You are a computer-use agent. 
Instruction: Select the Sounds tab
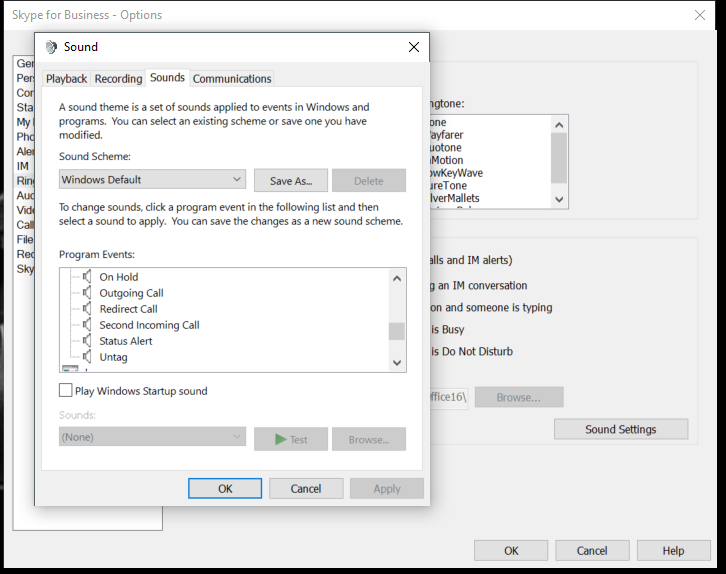click(x=167, y=77)
